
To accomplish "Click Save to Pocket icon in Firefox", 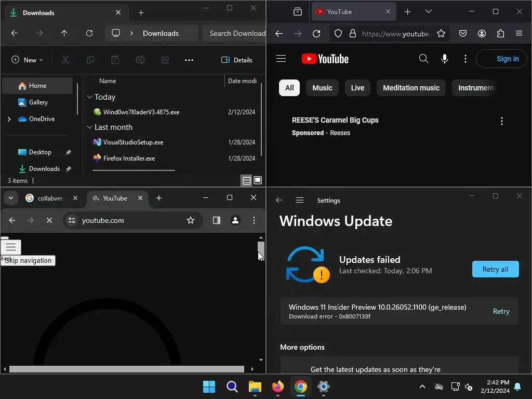I will [463, 34].
